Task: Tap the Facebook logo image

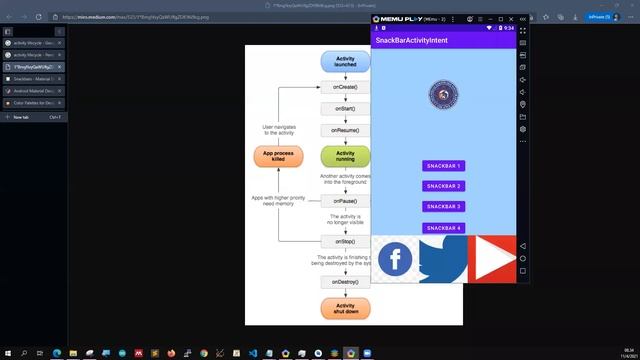Action: click(395, 259)
